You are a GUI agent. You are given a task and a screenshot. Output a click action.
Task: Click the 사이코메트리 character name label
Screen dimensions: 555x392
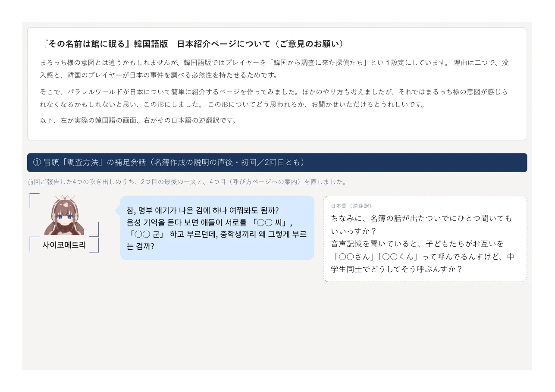tap(64, 245)
